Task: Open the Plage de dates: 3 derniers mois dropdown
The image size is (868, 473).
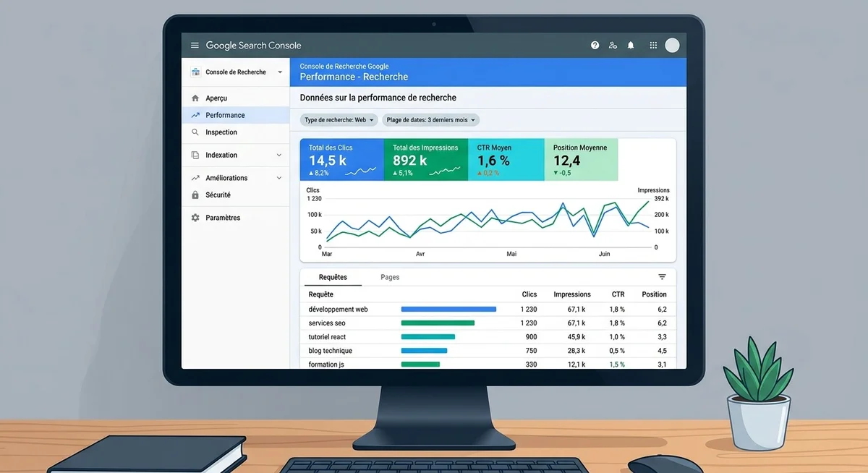Action: coord(430,119)
